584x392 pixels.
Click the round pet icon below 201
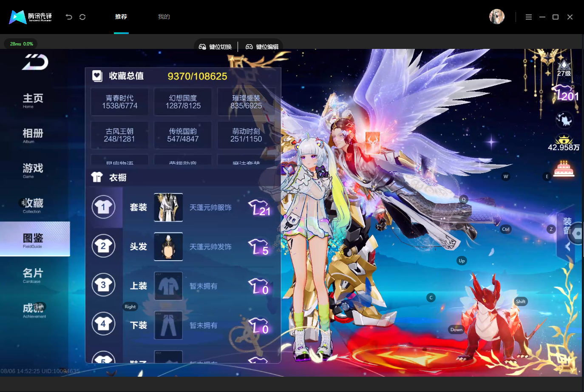(x=564, y=119)
